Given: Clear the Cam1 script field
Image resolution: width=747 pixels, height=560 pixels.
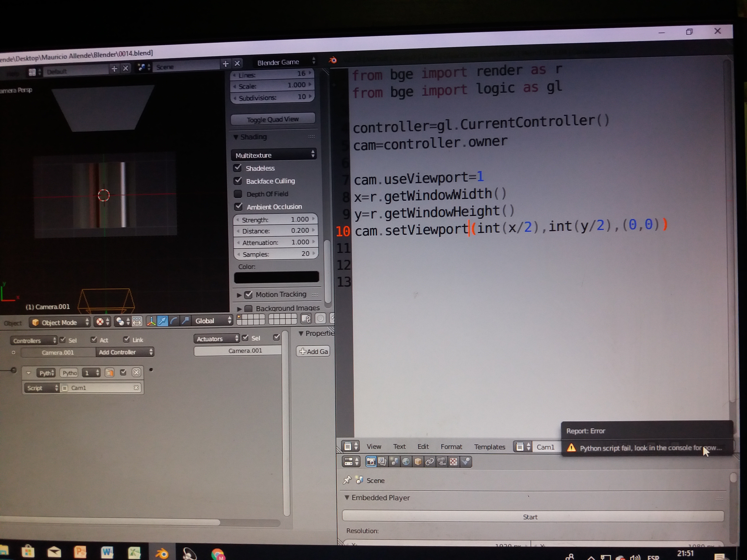Looking at the screenshot, I should [136, 387].
